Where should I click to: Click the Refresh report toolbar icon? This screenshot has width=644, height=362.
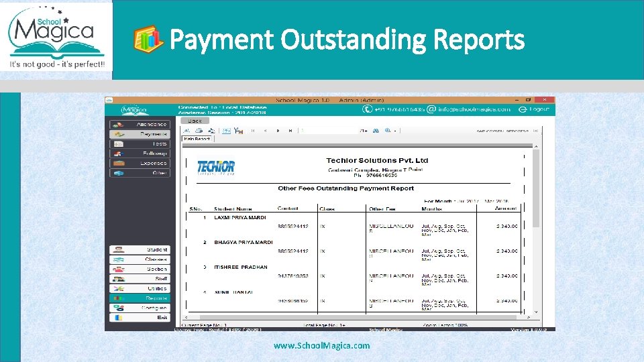click(211, 131)
